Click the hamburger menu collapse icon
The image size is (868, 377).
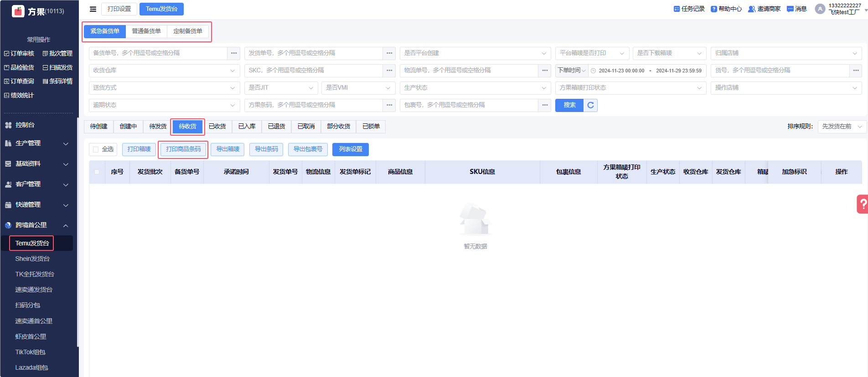pyautogui.click(x=93, y=9)
